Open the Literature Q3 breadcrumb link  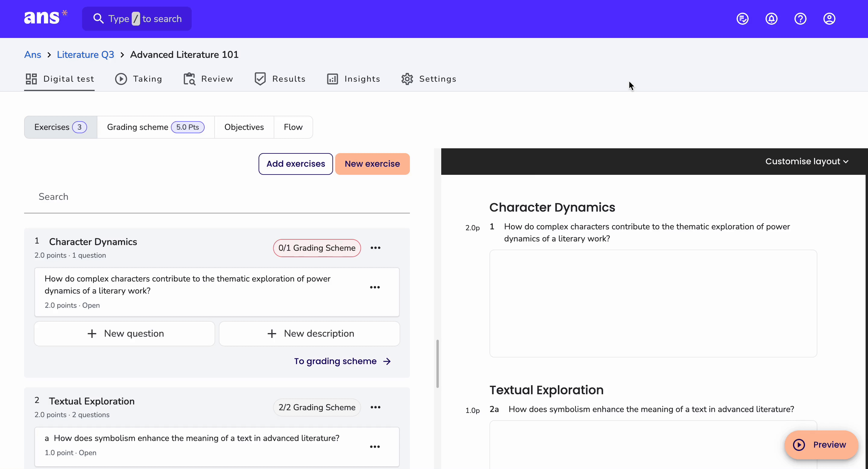85,55
